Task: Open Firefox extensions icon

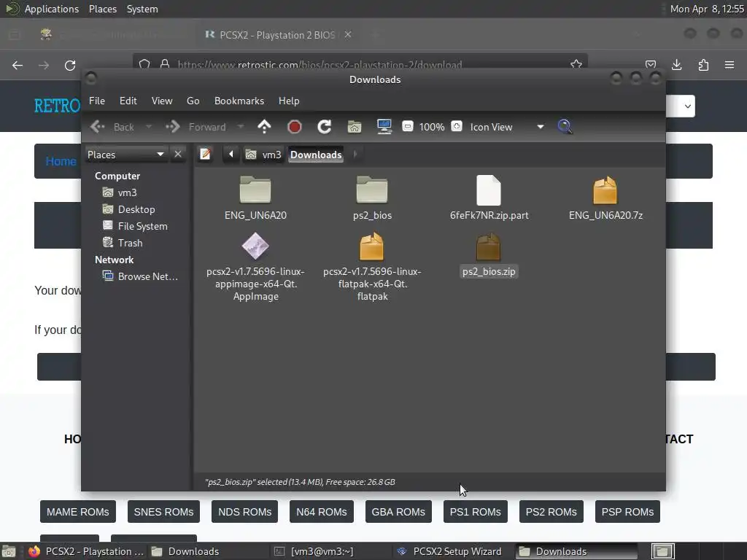Action: [703, 65]
